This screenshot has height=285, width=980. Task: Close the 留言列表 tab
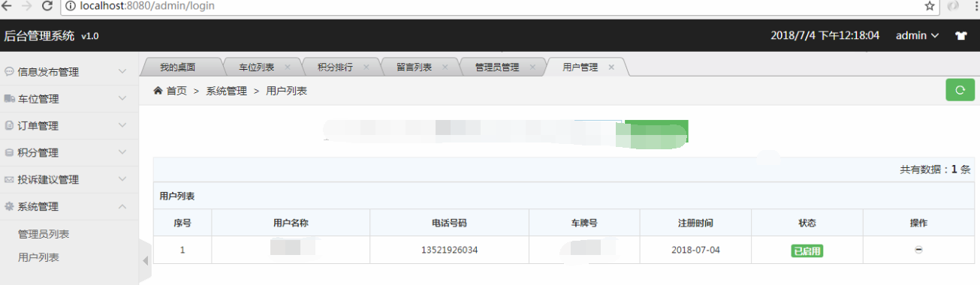(445, 67)
